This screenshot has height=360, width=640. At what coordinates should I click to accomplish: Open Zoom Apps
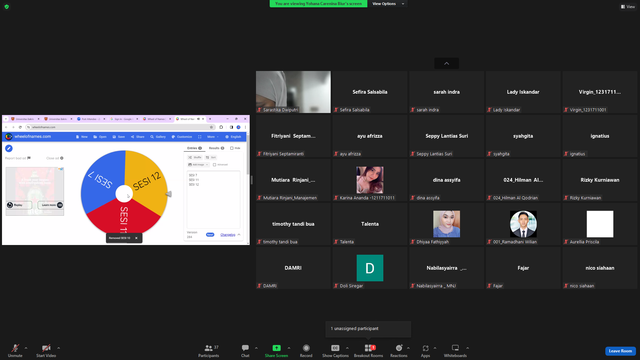coord(425,350)
